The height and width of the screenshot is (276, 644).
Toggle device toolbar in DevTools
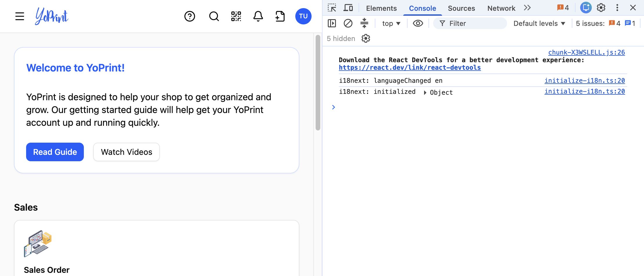pos(348,8)
